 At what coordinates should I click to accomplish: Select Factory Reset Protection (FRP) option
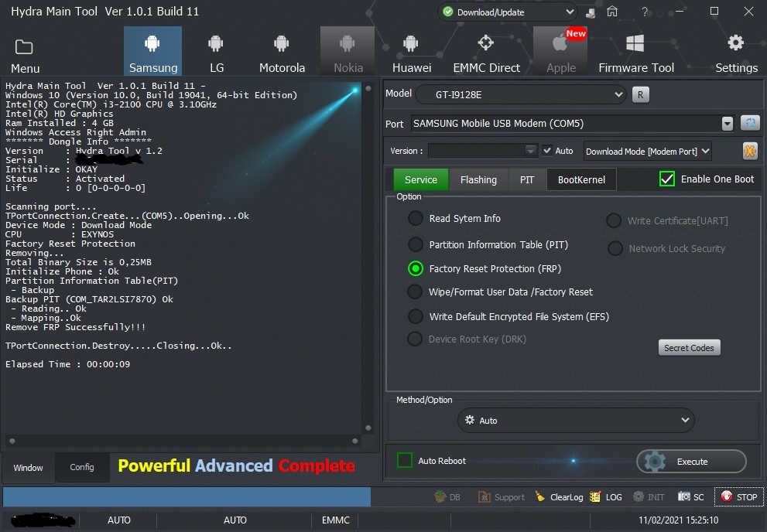coord(416,268)
